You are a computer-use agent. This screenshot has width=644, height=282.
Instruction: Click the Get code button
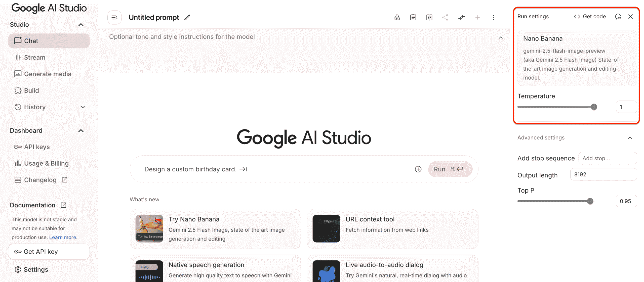point(590,17)
